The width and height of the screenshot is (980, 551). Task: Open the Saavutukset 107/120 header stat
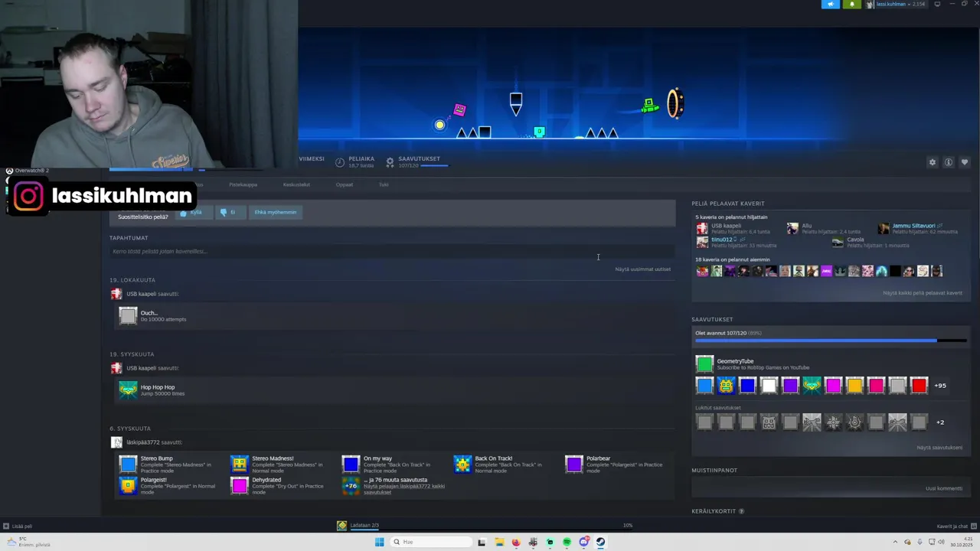[x=419, y=161]
